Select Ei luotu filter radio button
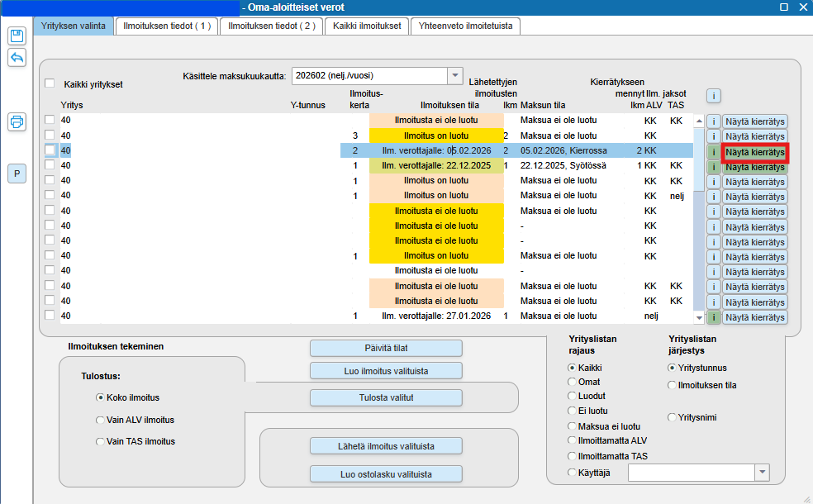Image resolution: width=813 pixels, height=504 pixels. [572, 411]
